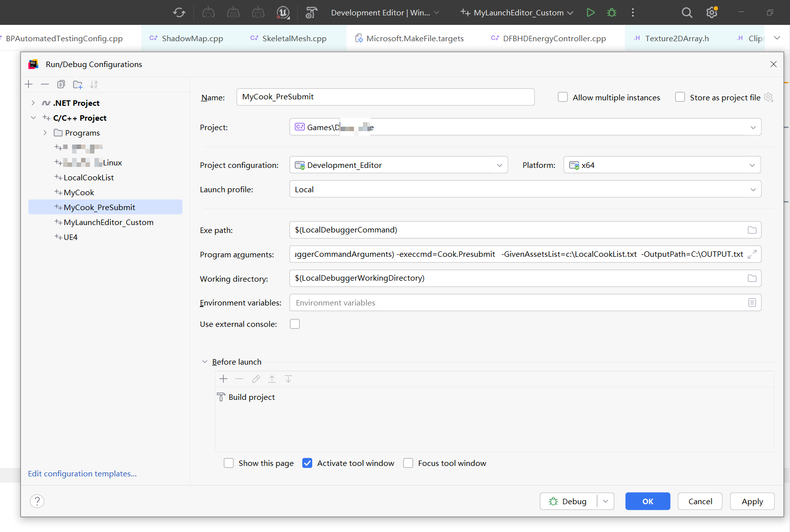Create a new configuration folder

coord(78,84)
